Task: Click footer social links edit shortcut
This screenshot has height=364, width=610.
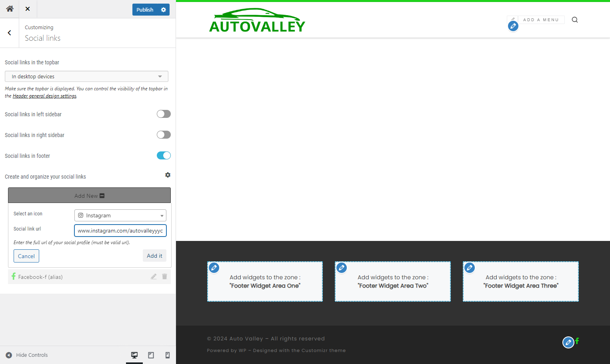Action: point(568,342)
